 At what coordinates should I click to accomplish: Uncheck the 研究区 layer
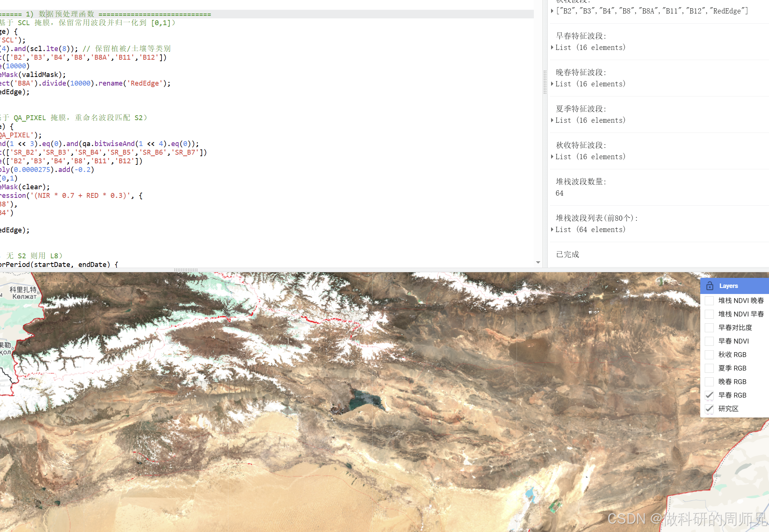point(710,409)
